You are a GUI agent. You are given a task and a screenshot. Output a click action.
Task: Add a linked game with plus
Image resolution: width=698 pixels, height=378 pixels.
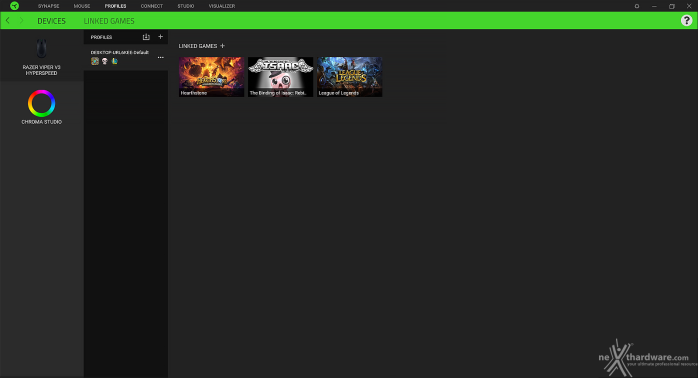tap(223, 45)
